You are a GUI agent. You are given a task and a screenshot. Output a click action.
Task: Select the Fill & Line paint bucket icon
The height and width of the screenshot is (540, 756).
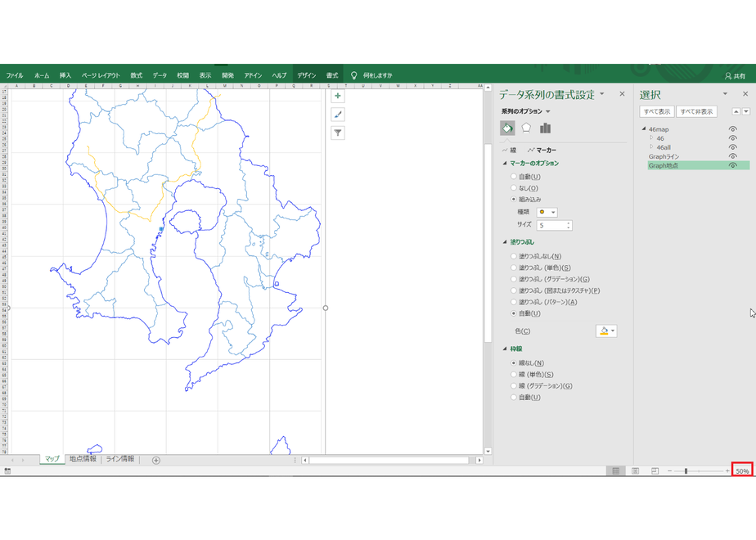pos(507,128)
